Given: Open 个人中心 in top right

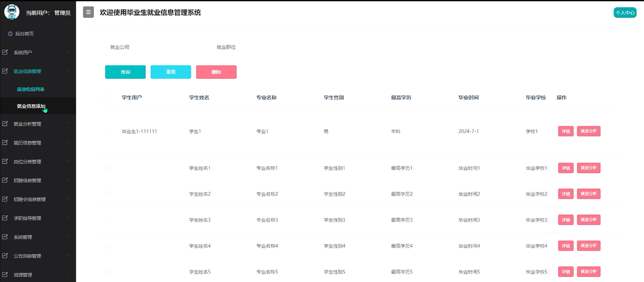Looking at the screenshot, I should (x=625, y=13).
